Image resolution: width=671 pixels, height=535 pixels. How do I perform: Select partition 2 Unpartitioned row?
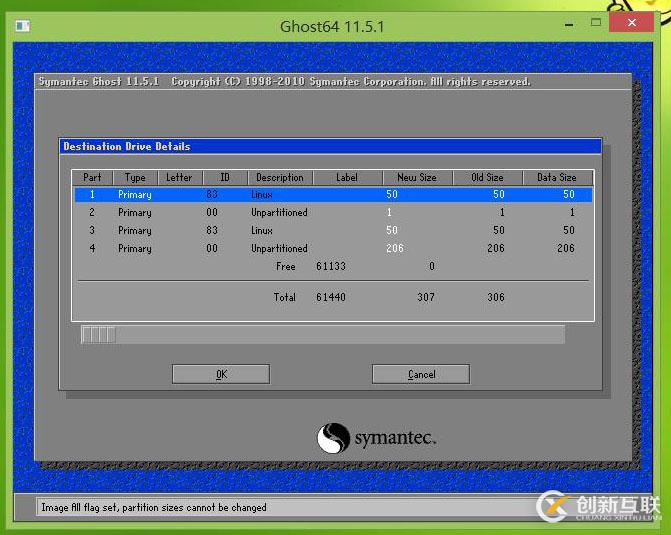(x=333, y=212)
